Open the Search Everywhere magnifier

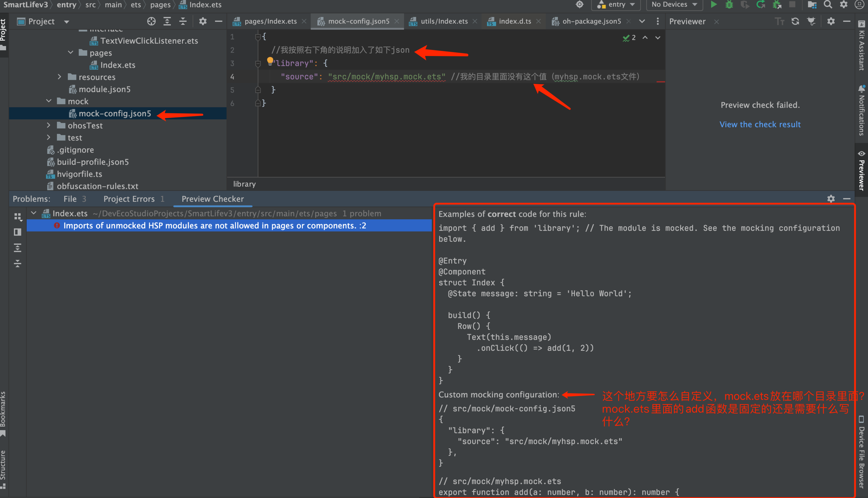pyautogui.click(x=828, y=4)
